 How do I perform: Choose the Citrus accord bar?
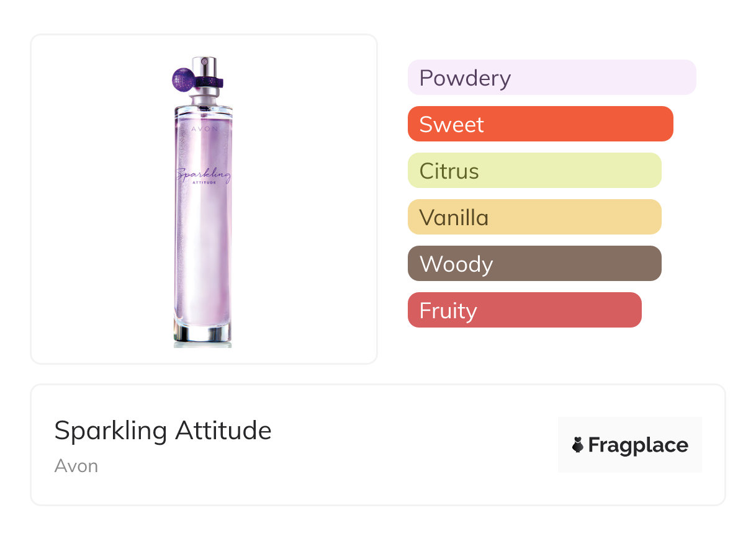point(534,171)
